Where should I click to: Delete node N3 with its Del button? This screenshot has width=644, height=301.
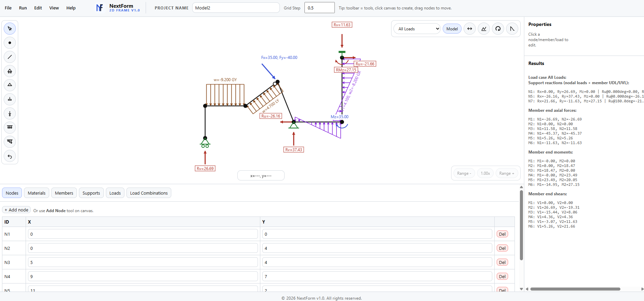coord(502,262)
